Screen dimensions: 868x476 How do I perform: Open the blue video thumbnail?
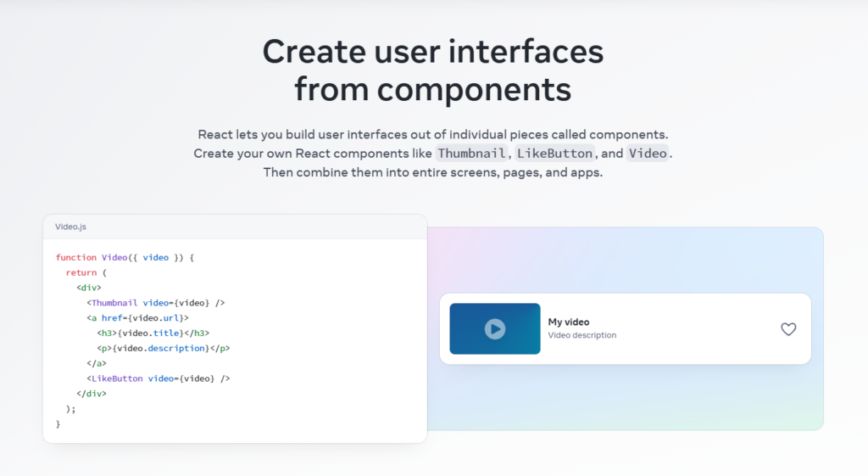tap(495, 328)
